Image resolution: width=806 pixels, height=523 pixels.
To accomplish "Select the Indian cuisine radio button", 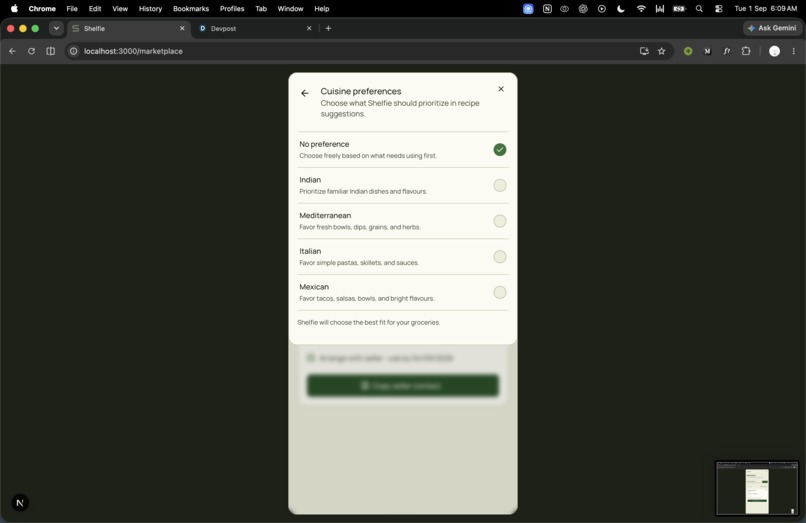I will pyautogui.click(x=500, y=185).
